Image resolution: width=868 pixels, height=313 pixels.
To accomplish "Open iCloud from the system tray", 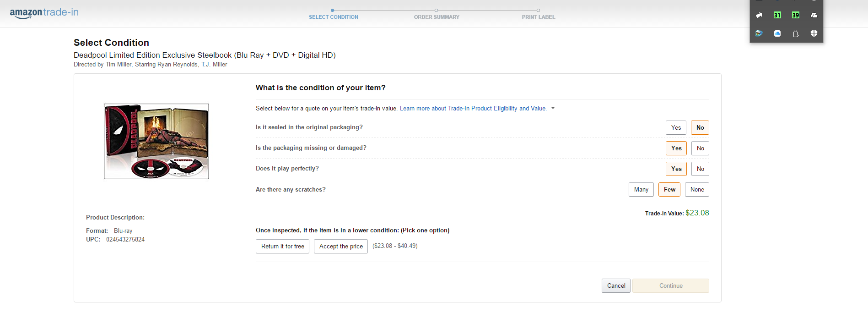I will pos(777,33).
